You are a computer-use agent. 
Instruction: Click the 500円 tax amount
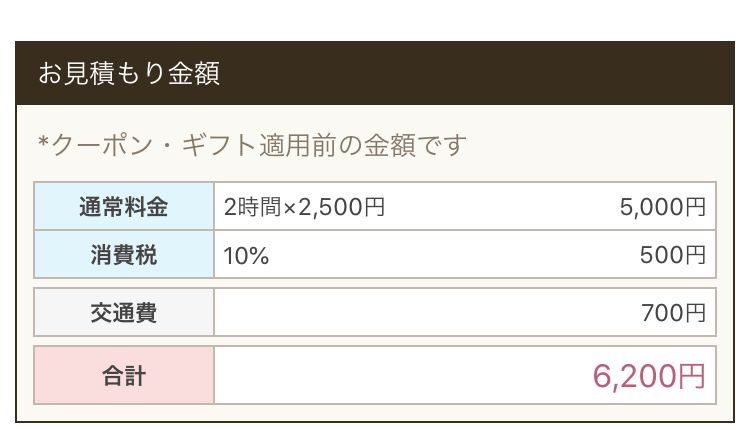673,255
